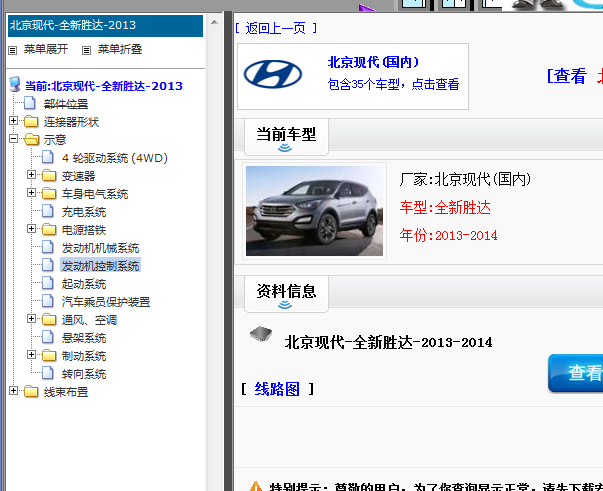The width and height of the screenshot is (603, 491).
Task: Open the 线路图 link
Action: click(277, 389)
